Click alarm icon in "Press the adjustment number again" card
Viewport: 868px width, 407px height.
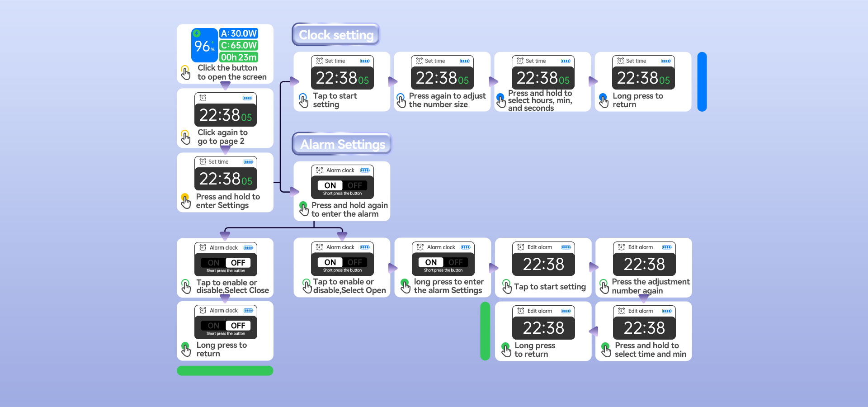[x=622, y=247]
